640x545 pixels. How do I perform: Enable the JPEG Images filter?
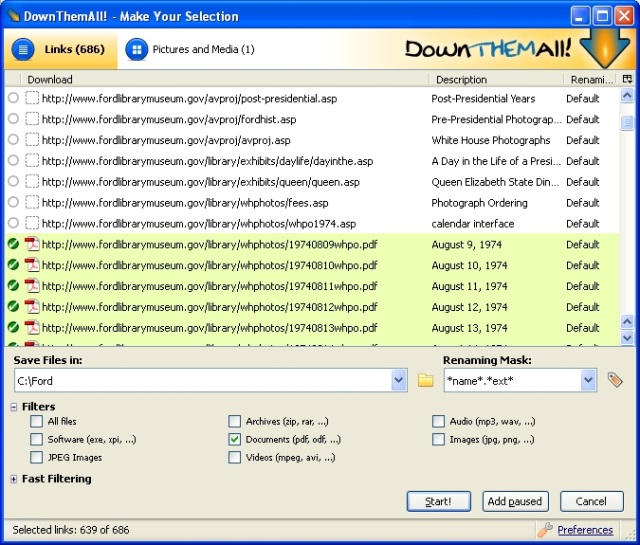36,457
